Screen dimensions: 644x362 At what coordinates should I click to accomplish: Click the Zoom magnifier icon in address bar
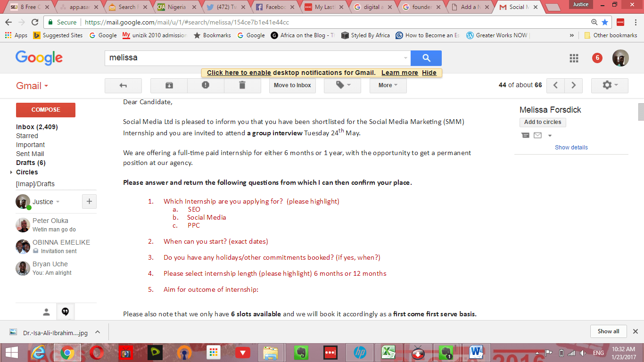point(594,22)
